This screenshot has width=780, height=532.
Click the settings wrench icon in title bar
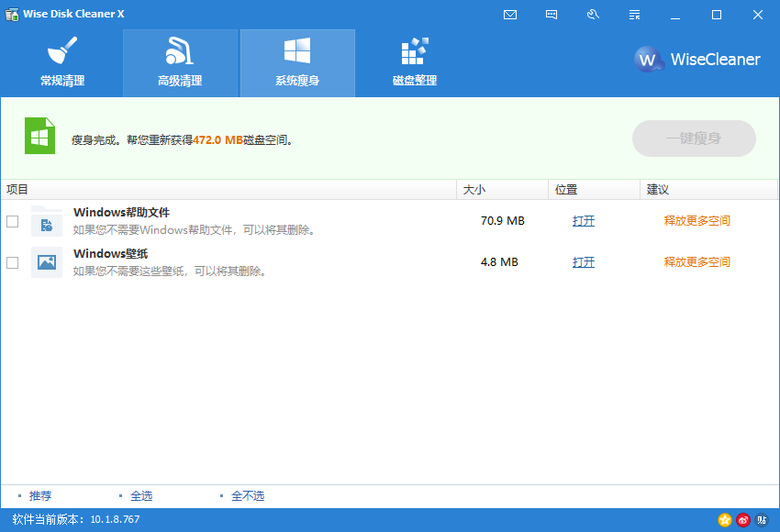point(593,15)
